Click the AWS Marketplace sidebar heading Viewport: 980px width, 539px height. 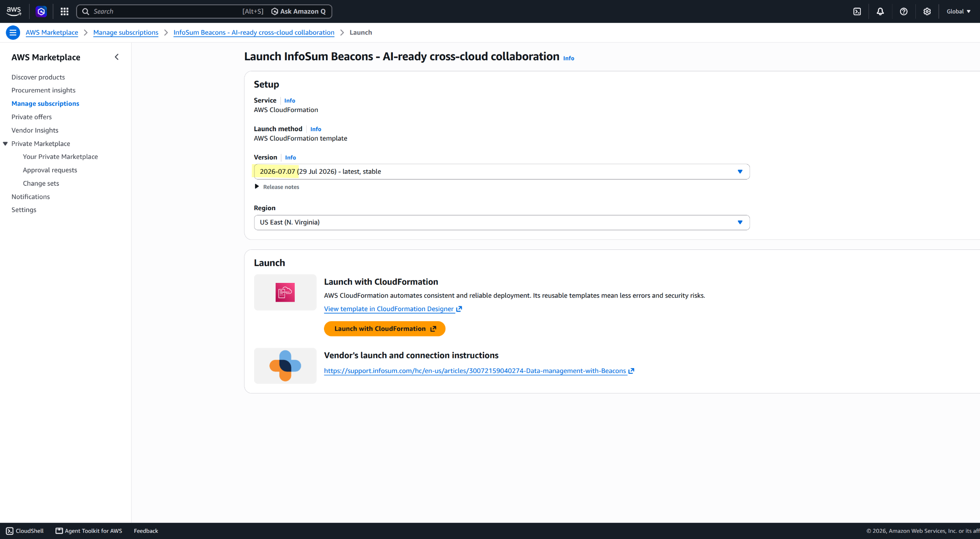click(x=46, y=57)
